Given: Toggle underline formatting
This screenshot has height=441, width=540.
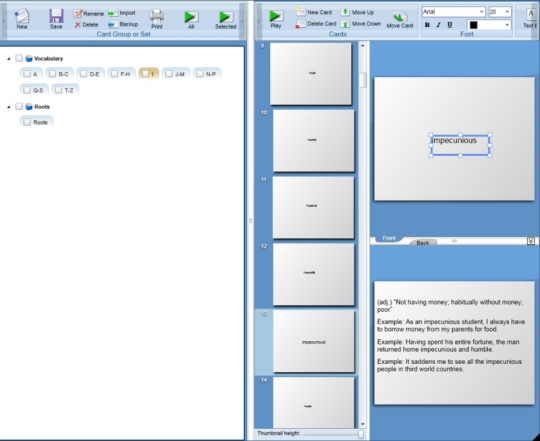Looking at the screenshot, I should point(449,25).
